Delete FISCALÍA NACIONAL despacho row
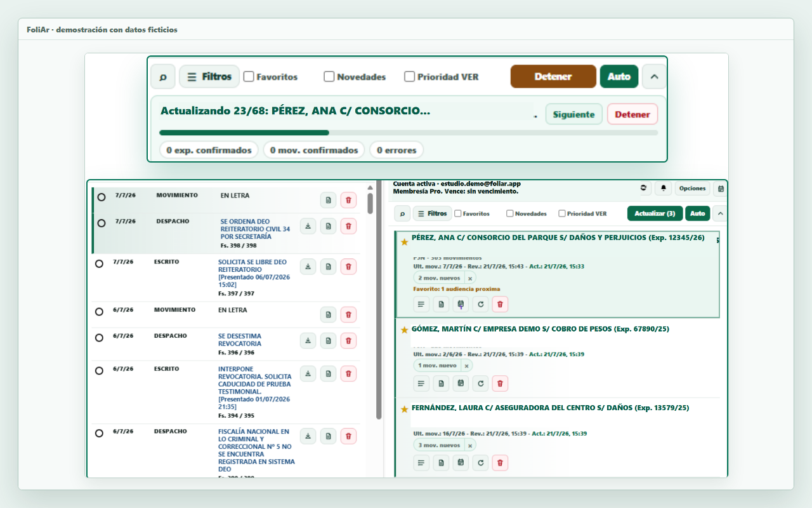 click(x=348, y=436)
